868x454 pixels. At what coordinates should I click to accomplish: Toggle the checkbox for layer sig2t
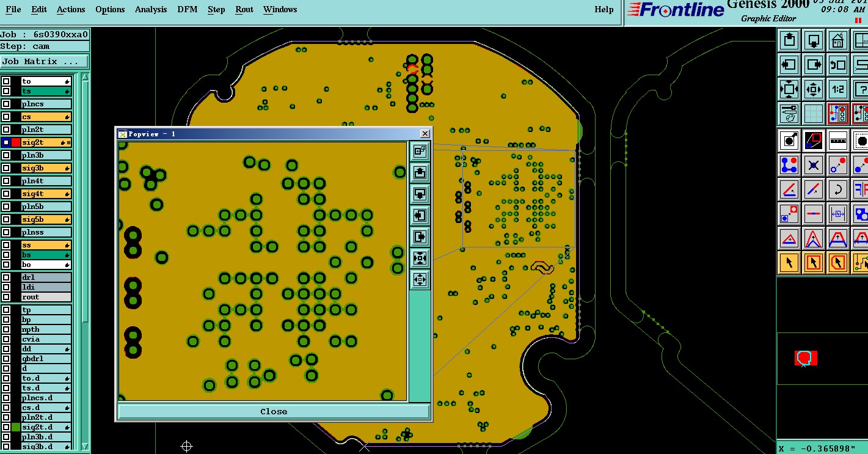[x=6, y=142]
